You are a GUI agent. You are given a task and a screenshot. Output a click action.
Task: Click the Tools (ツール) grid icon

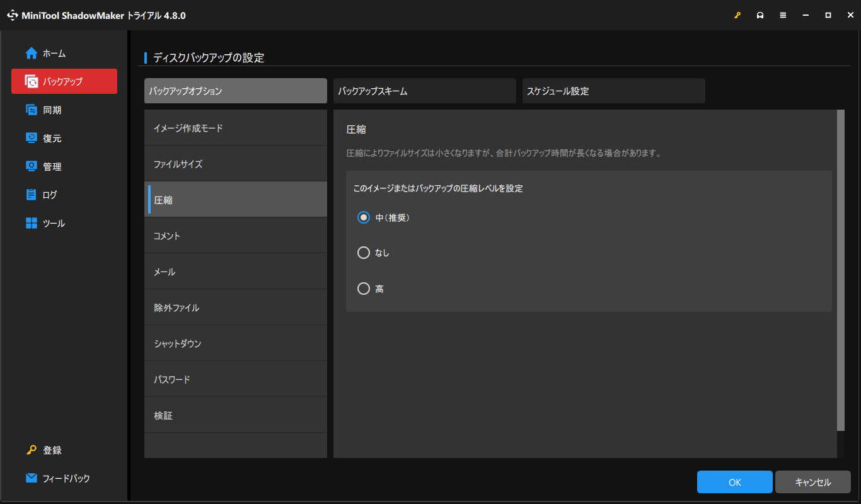pyautogui.click(x=32, y=223)
